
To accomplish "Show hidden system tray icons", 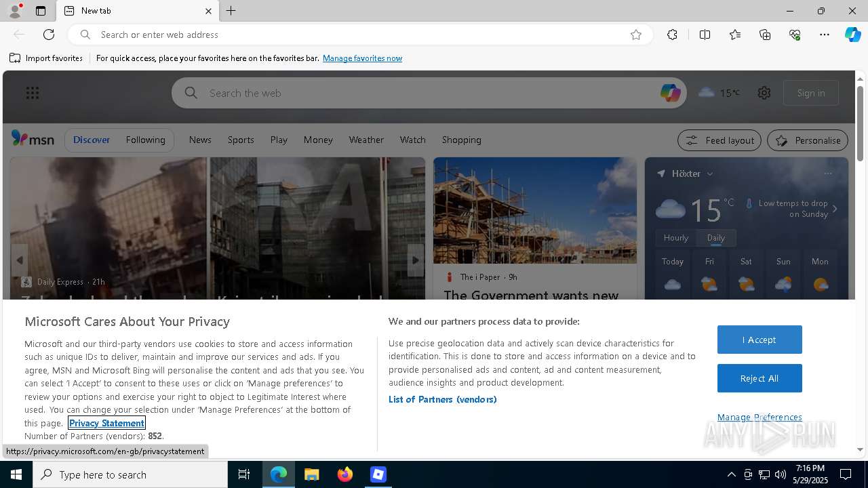I will pyautogui.click(x=731, y=474).
